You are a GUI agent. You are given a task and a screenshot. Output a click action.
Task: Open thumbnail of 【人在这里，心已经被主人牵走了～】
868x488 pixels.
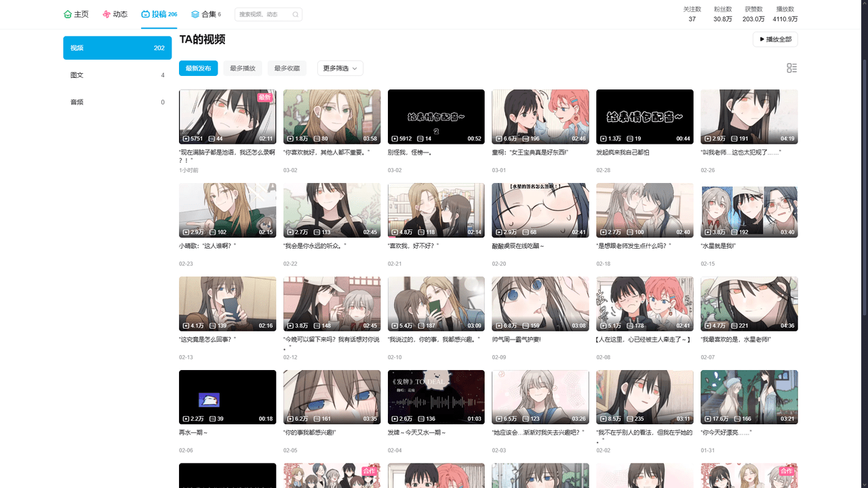pos(645,304)
